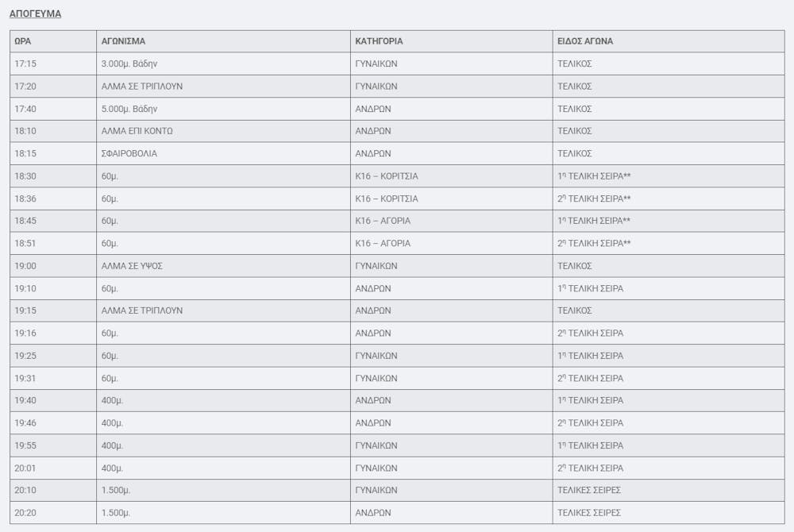Screen dimensions: 794x532
Task: Click the 20:20 time cell
Action: [x=25, y=513]
